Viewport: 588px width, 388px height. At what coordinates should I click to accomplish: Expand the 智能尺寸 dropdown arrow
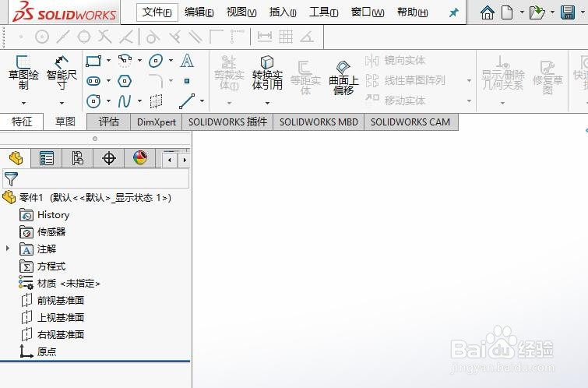[62, 102]
